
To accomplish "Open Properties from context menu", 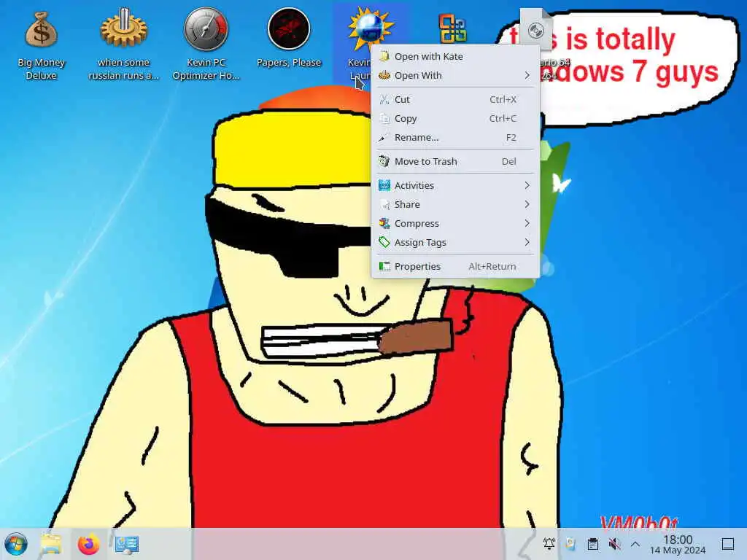I will (455, 266).
